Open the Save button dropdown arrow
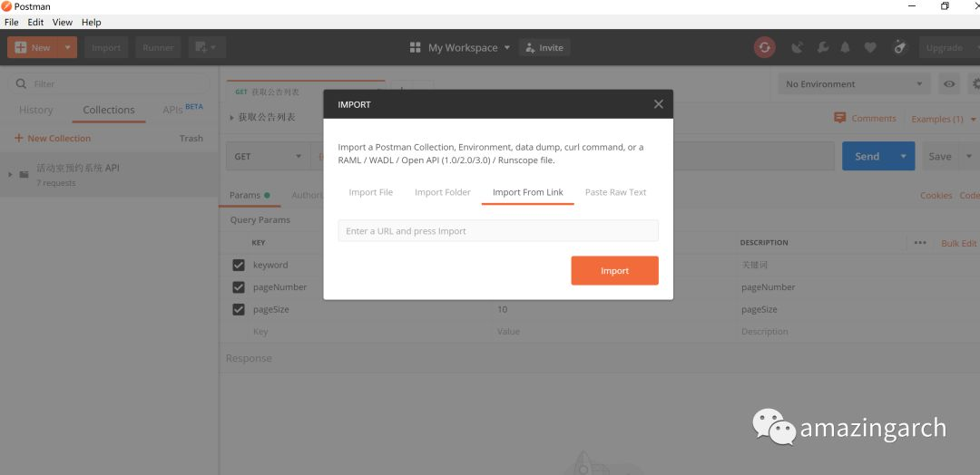Screen dimensions: 980x475 pos(969,156)
